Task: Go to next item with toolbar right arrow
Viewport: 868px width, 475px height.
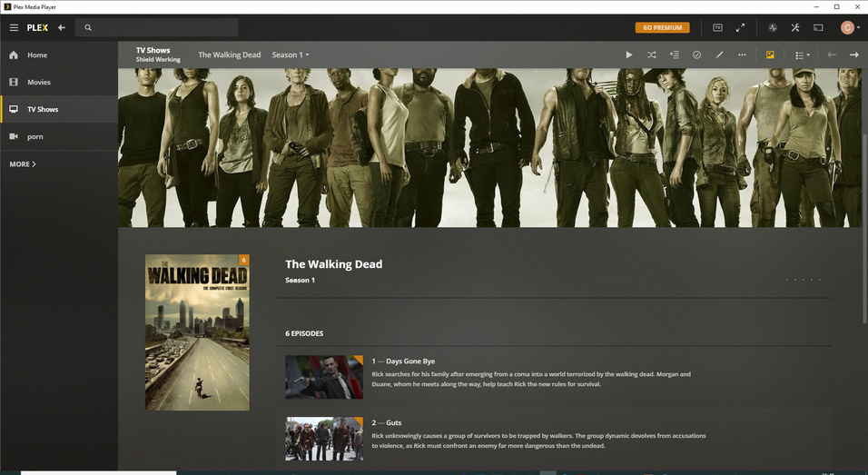Action: (x=854, y=54)
